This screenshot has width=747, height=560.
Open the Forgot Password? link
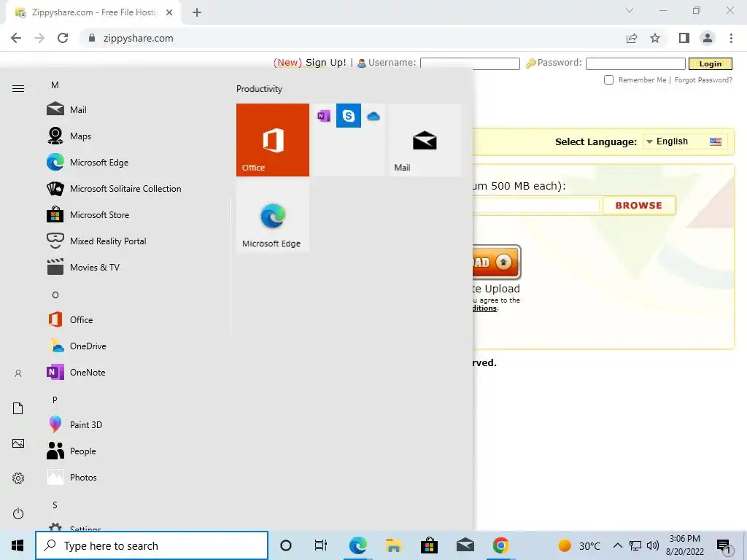pyautogui.click(x=703, y=80)
